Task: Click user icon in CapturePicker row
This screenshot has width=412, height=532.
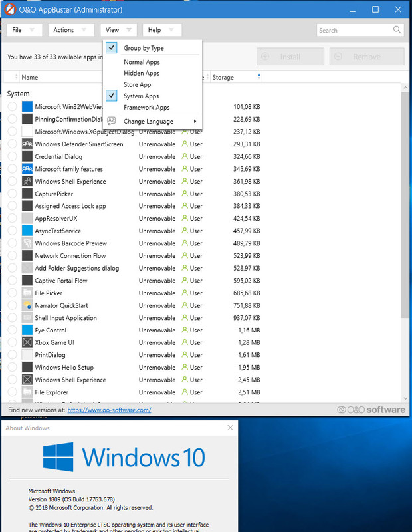Action: pos(185,194)
